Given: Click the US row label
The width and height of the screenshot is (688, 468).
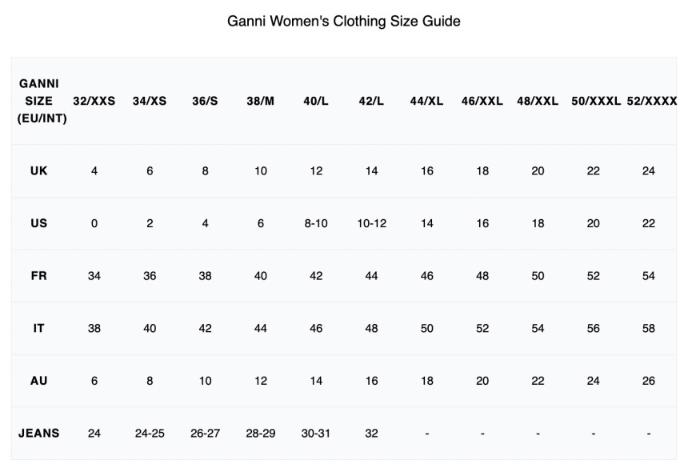Looking at the screenshot, I should pyautogui.click(x=39, y=223).
